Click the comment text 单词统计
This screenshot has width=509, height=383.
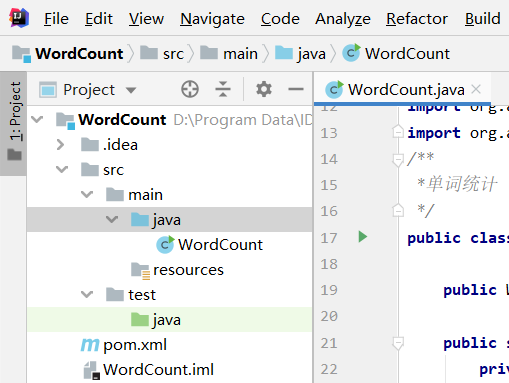click(461, 184)
